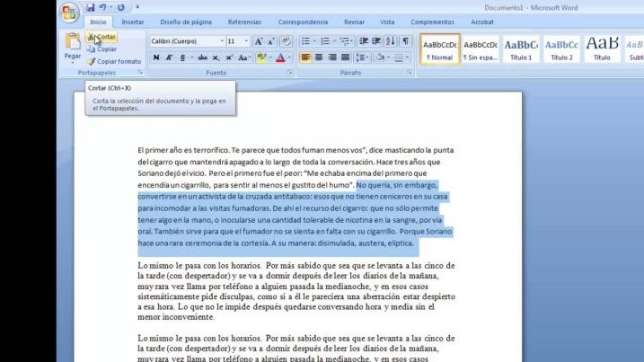Click the Copiar formato paintbrush
644x362 pixels.
coord(92,61)
